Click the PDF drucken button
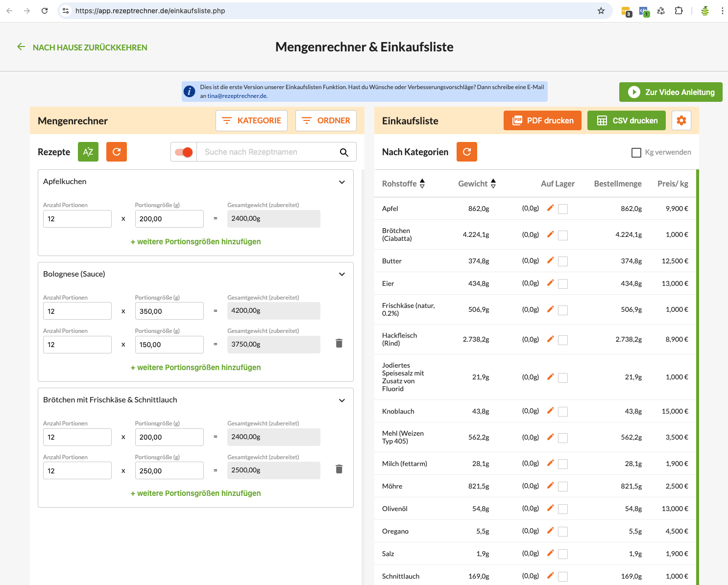Viewport: 728px width, 585px height. coord(542,120)
